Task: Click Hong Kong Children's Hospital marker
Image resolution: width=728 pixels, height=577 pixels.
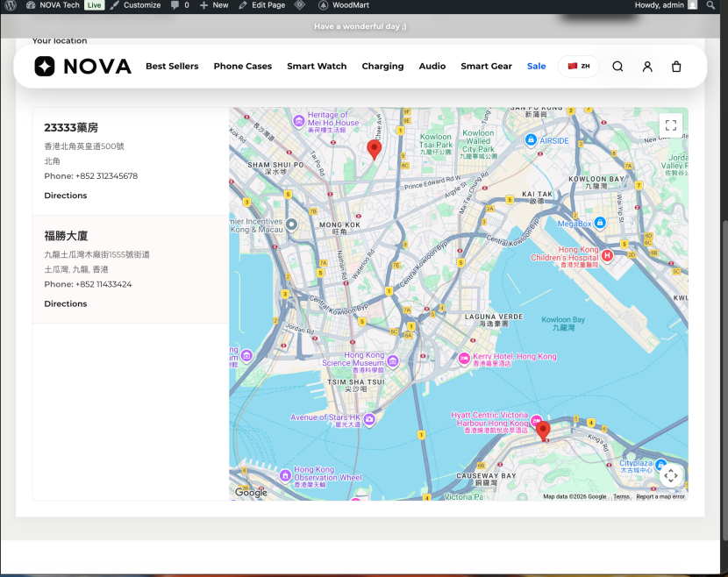Action: pos(607,255)
